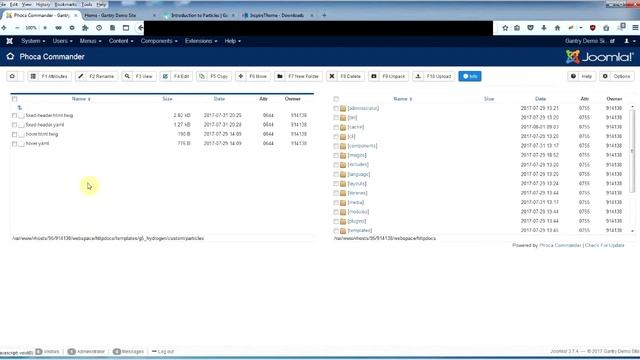Viewport: 640px width, 360px height.
Task: Click the blue Info button
Action: [x=470, y=76]
